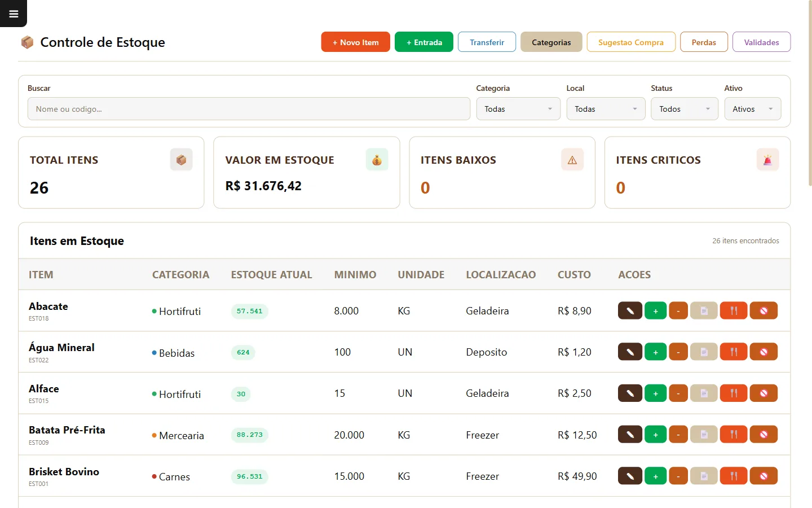
Task: Click the pencil edit icon for Abacate
Action: pos(630,310)
